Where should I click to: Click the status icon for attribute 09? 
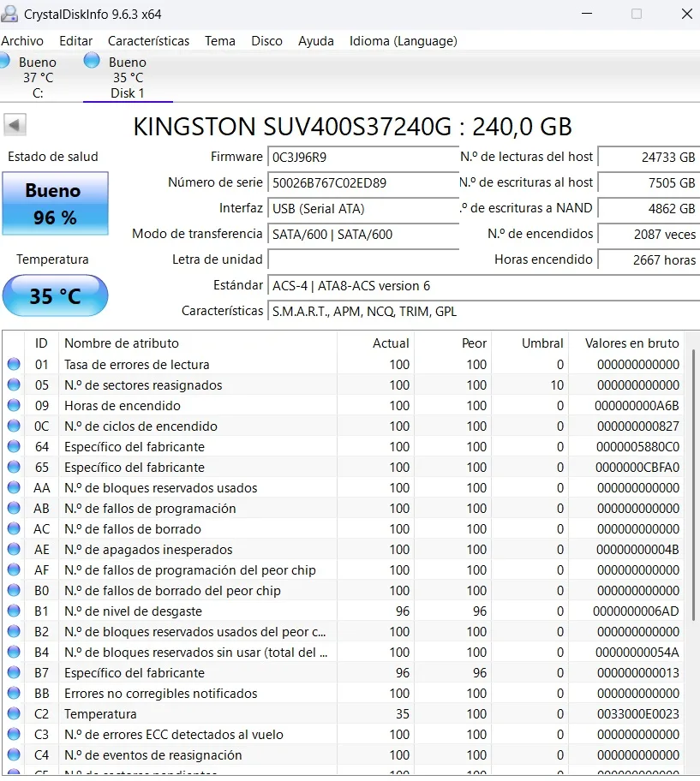click(x=14, y=405)
